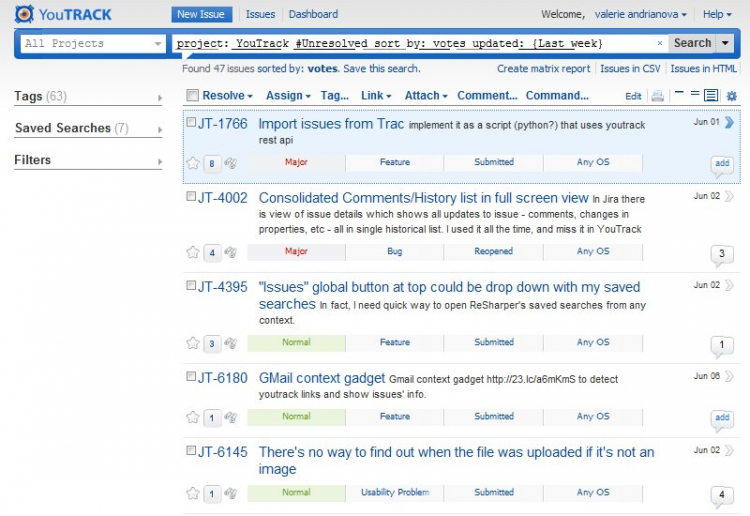Image resolution: width=750 pixels, height=516 pixels.
Task: Click the Comment... toolbar command
Action: pyautogui.click(x=487, y=96)
